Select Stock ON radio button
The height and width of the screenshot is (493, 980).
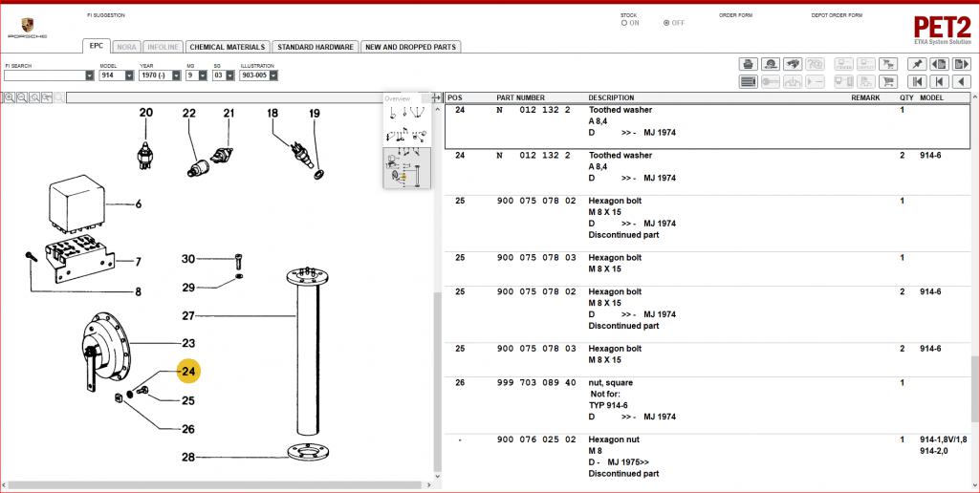coord(623,23)
